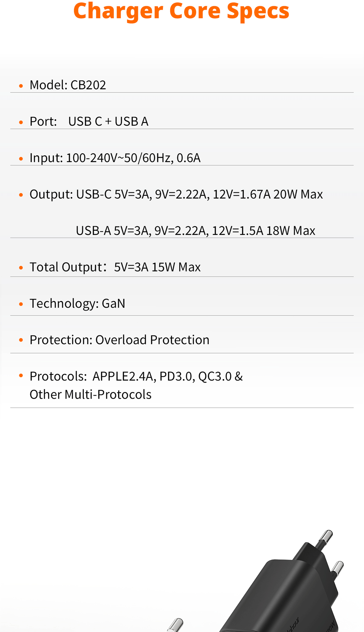The height and width of the screenshot is (632, 364).
Task: Click the orange bullet beside Output
Action: (21, 195)
